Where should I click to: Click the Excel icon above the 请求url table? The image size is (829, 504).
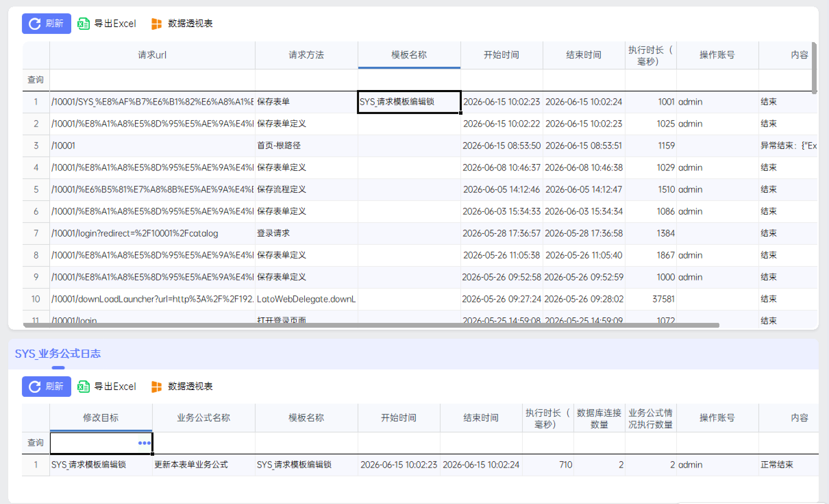pyautogui.click(x=83, y=24)
